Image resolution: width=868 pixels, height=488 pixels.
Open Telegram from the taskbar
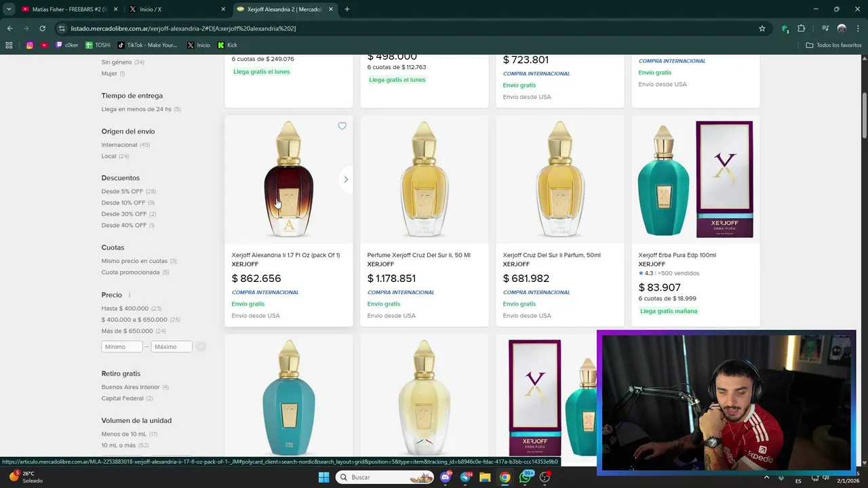tap(465, 477)
